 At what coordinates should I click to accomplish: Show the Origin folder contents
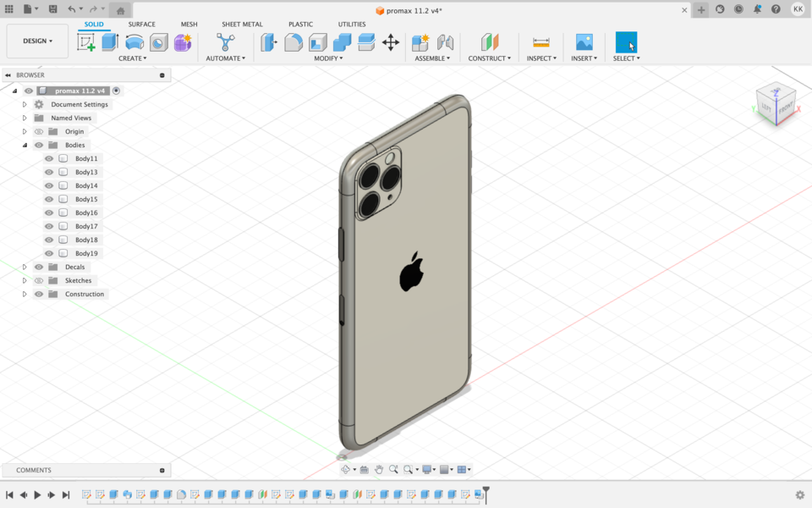25,131
